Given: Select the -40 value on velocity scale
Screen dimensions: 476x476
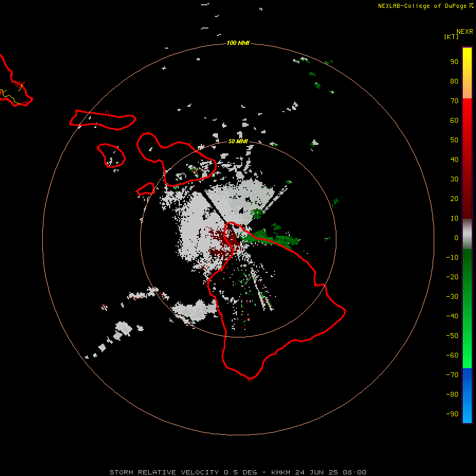Looking at the screenshot, I should 452,316.
